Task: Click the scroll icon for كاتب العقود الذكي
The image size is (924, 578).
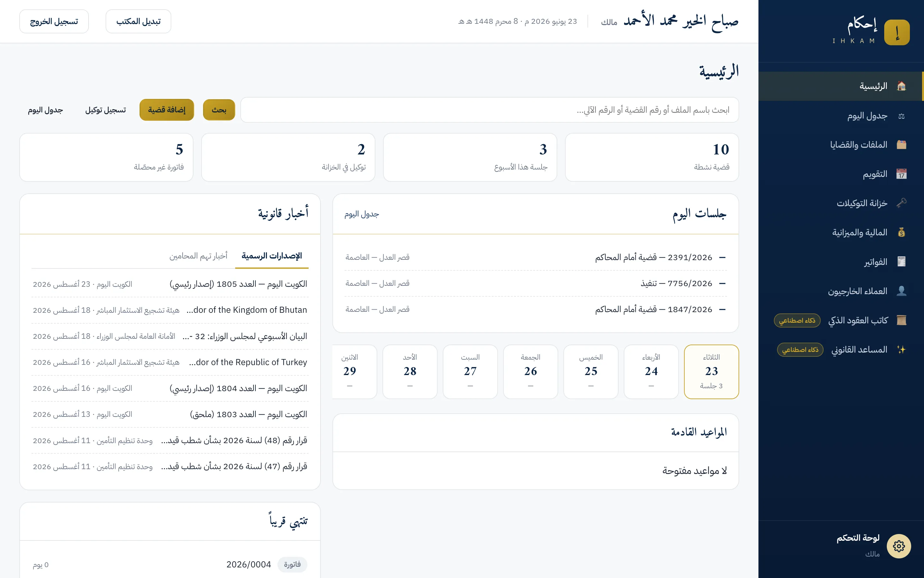Action: coord(901,320)
